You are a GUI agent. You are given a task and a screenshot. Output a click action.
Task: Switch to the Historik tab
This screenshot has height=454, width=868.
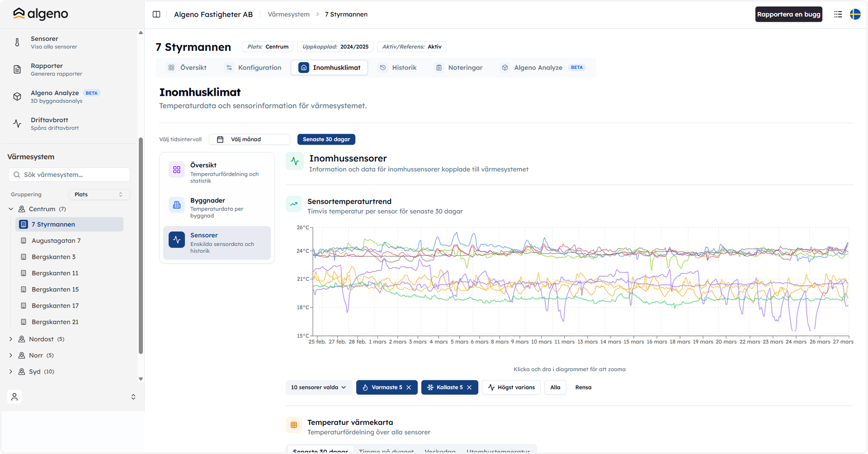tap(398, 67)
